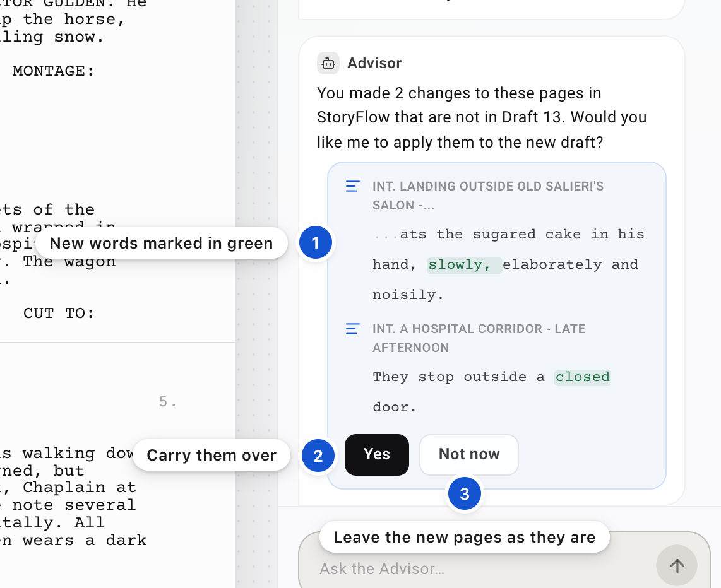Image resolution: width=721 pixels, height=588 pixels.
Task: Click scene icon beside Salieri's Salon heading
Action: pos(353,186)
